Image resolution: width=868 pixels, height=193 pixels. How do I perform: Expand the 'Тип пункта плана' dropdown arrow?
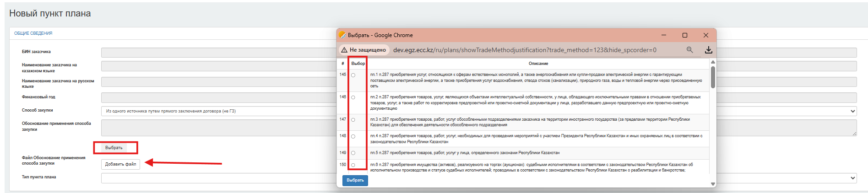point(852,178)
